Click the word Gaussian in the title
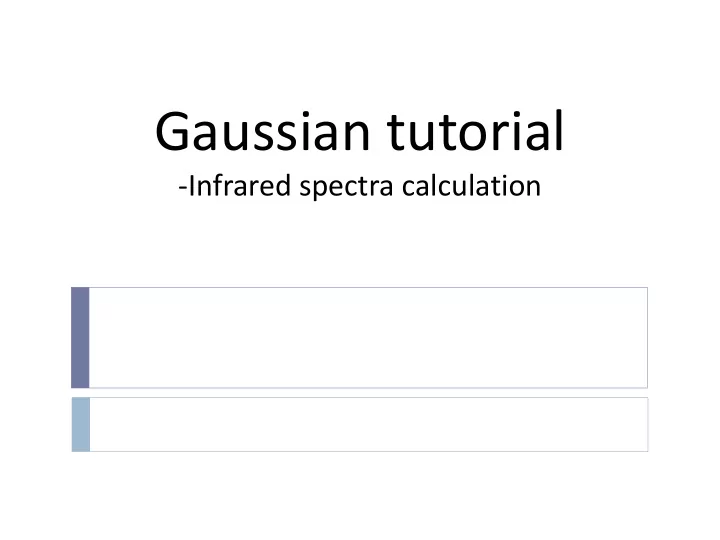Image resolution: width=720 pixels, height=540 pixels. point(263,132)
